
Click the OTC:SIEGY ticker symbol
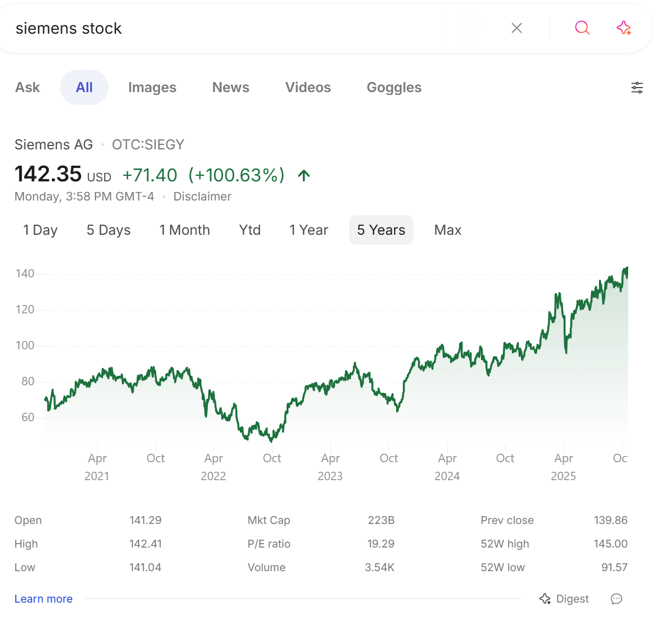point(148,144)
